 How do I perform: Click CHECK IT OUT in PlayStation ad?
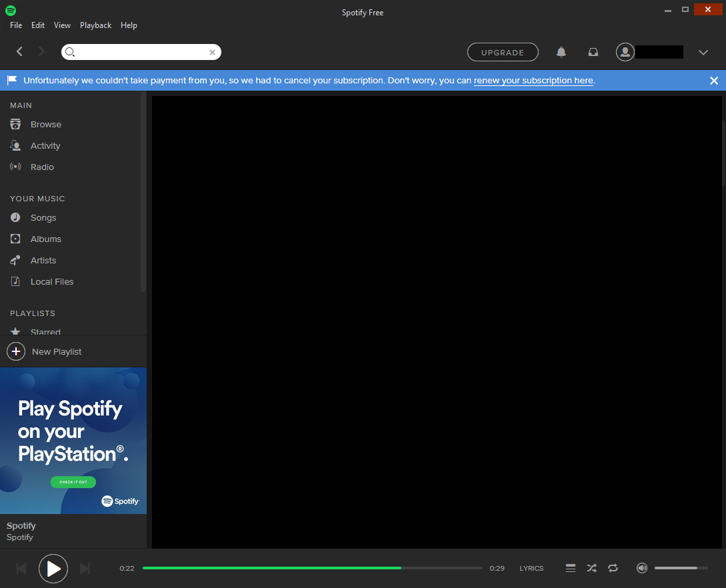(73, 482)
